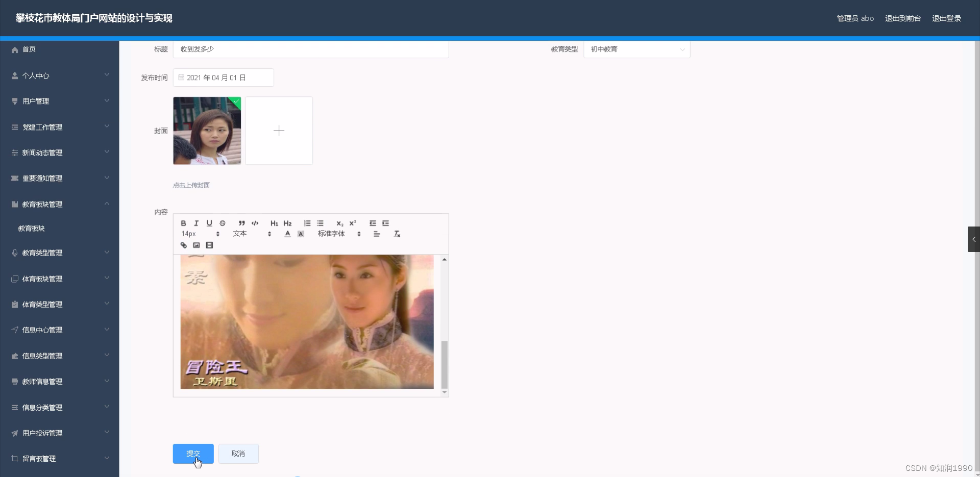Apply H1 heading format to content
This screenshot has width=980, height=477.
point(274,223)
